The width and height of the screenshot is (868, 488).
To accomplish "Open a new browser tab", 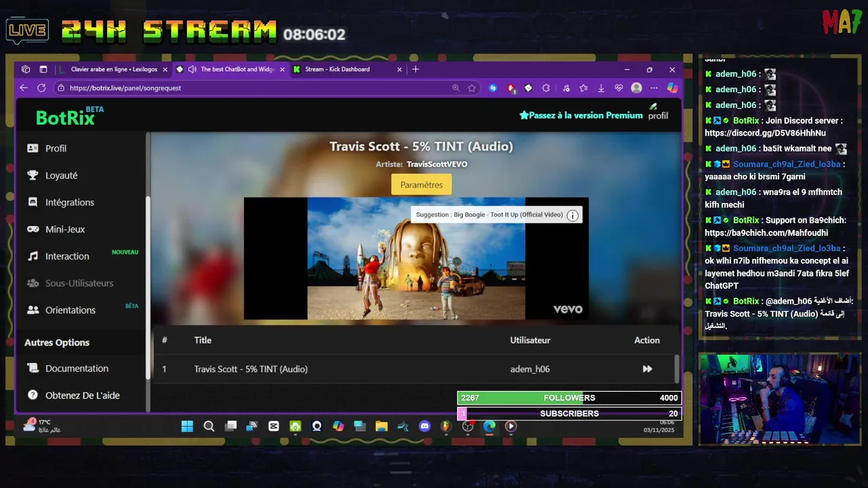I will 416,69.
